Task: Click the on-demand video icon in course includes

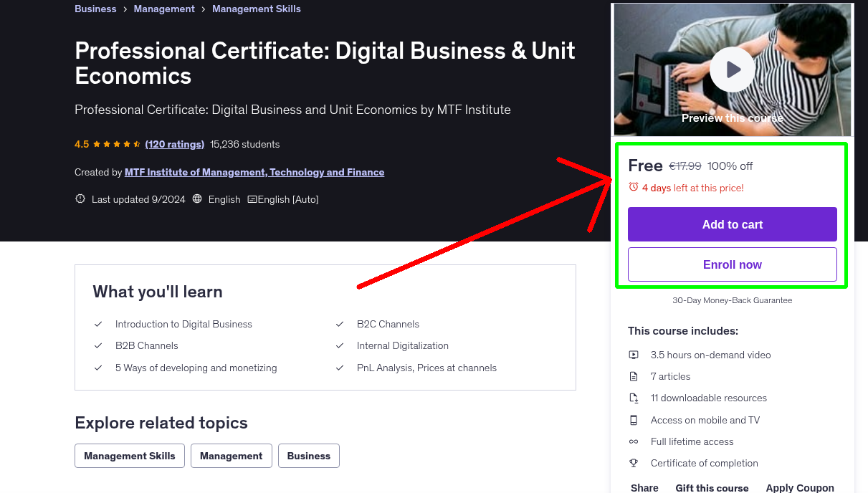Action: click(634, 355)
